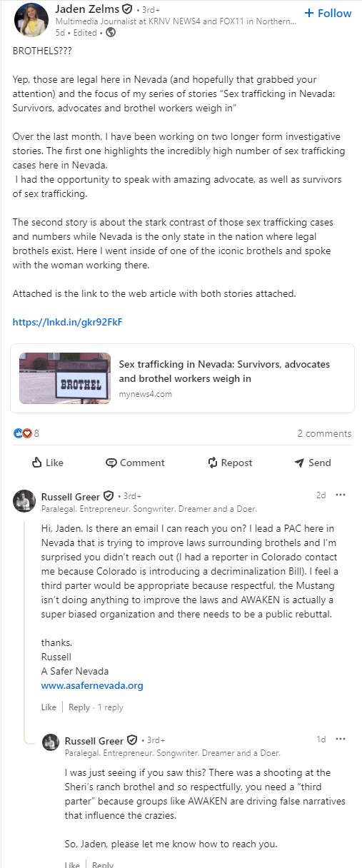Expand the 1 reply thread link
This screenshot has width=362, height=868.
point(110,707)
